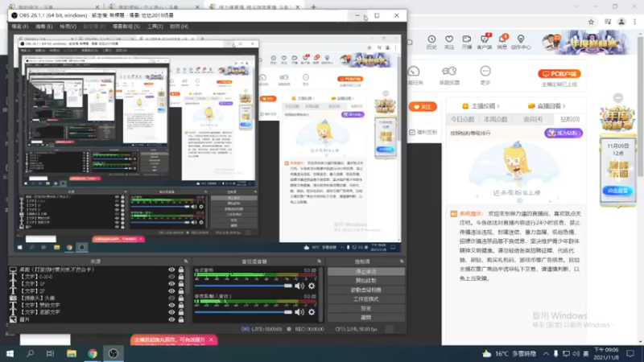Toggle visibility of the 桌面 source
644x362 pixels.
171,269
